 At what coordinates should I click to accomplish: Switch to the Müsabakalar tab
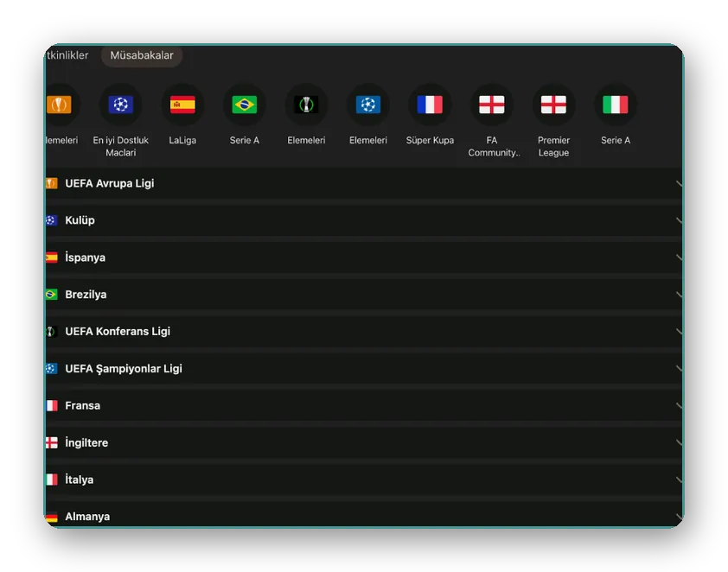click(142, 55)
